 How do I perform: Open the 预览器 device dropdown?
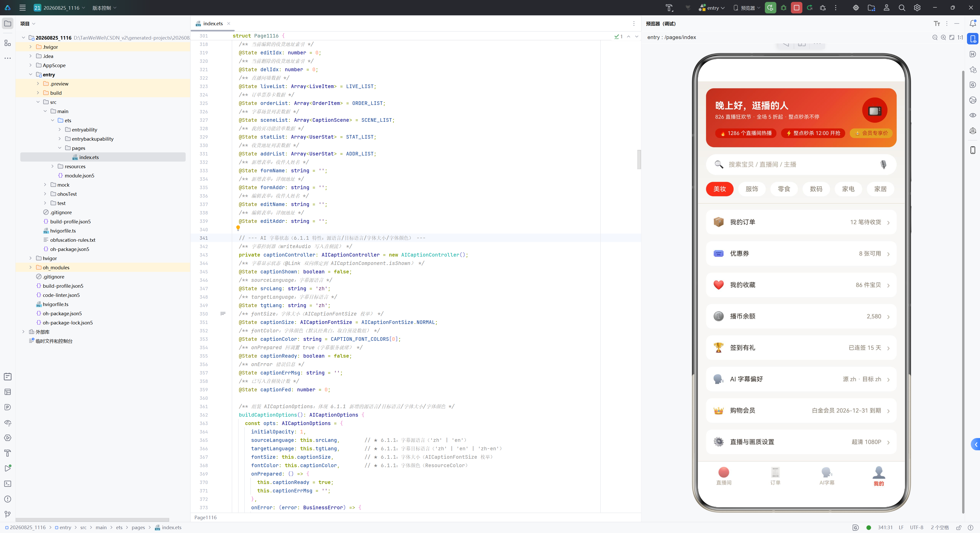pyautogui.click(x=746, y=8)
